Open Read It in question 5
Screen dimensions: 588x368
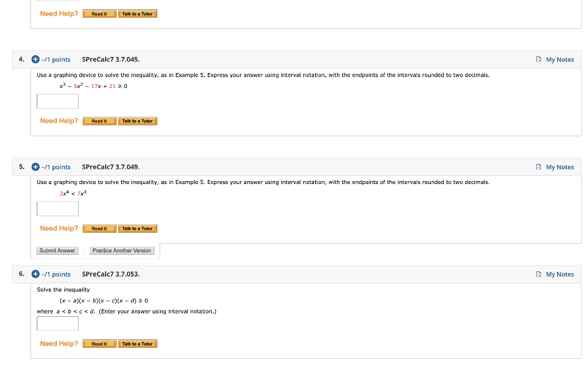tap(99, 228)
